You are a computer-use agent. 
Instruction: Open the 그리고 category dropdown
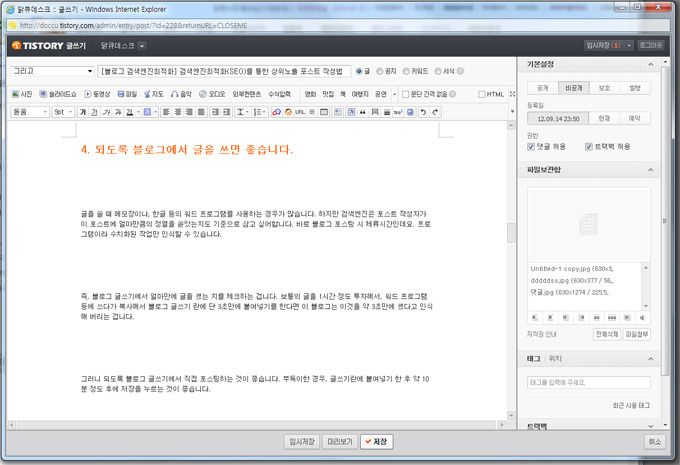click(x=52, y=71)
